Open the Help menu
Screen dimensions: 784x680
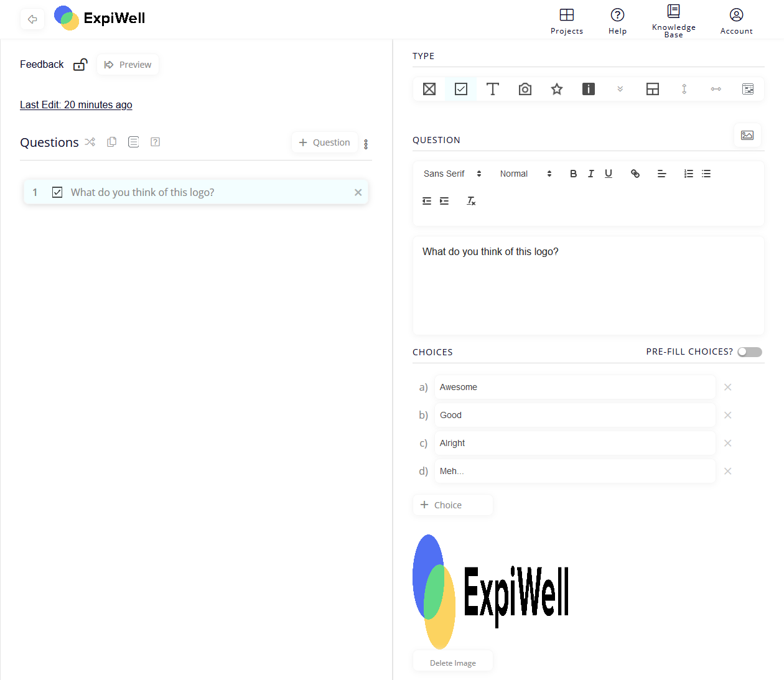(617, 21)
